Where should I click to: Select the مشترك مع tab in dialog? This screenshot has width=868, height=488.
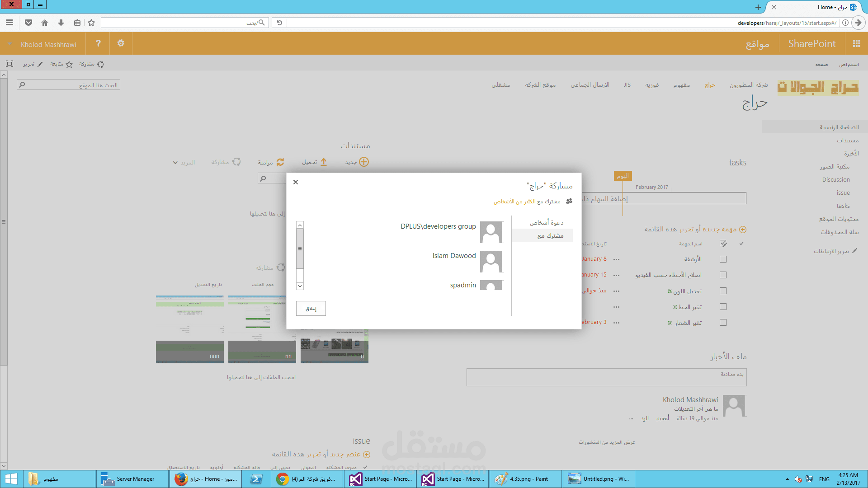pos(550,235)
